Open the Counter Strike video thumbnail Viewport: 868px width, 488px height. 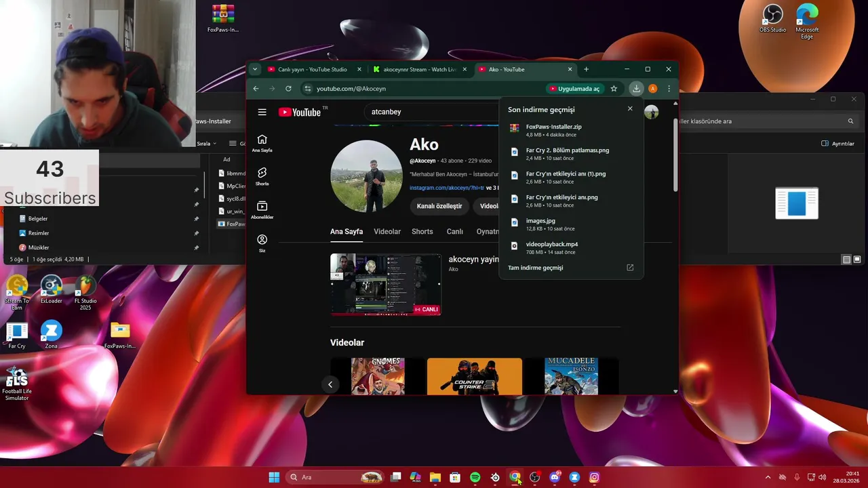pyautogui.click(x=475, y=376)
